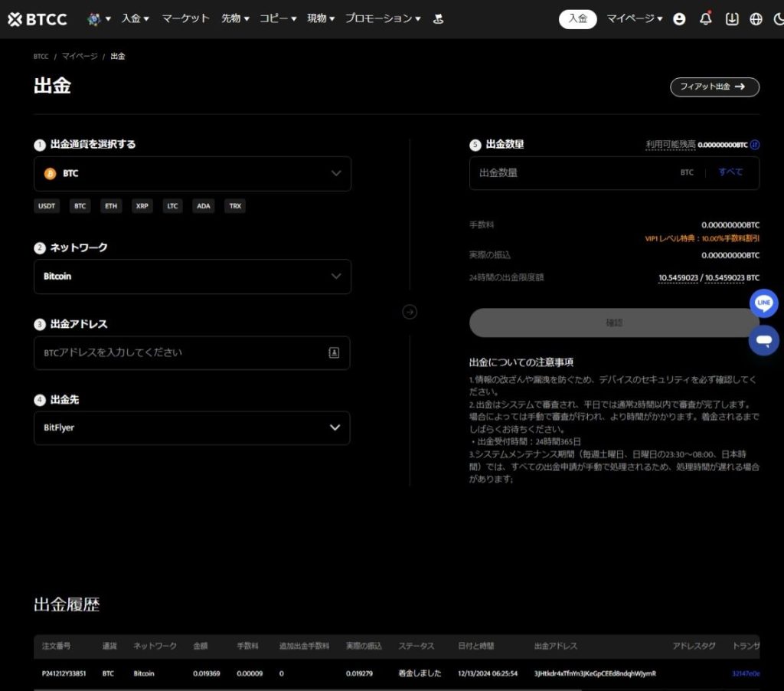Viewport: 784px width, 691px height.
Task: Select the ETH quick currency chip
Action: pos(111,206)
